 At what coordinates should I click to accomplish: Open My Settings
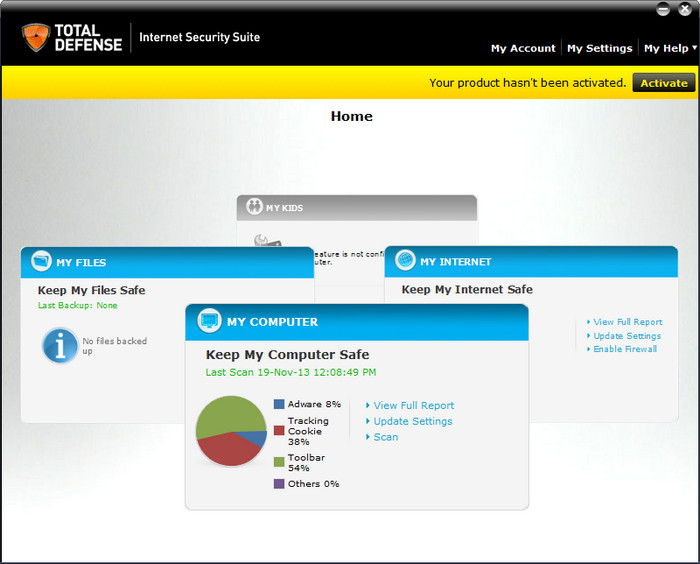coord(600,48)
